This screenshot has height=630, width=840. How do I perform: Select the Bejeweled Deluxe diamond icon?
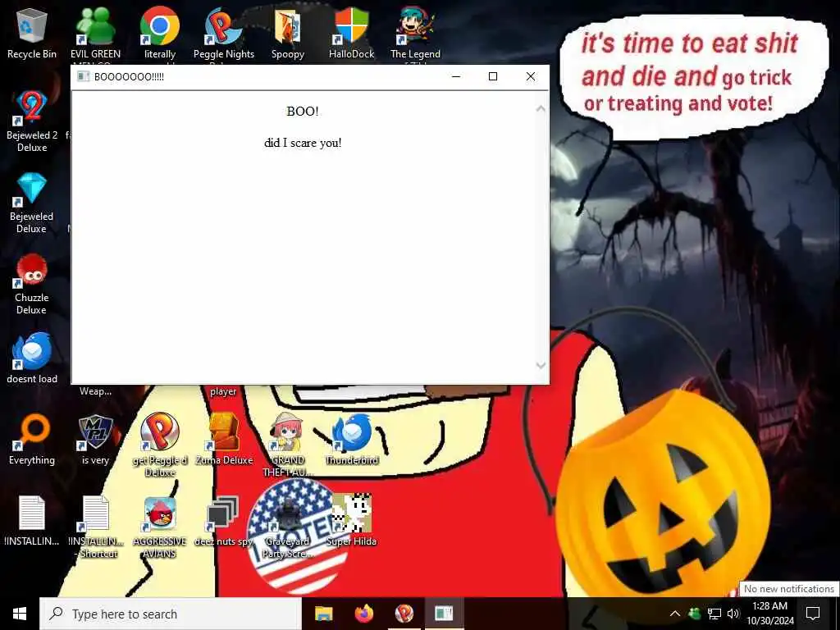pos(32,203)
